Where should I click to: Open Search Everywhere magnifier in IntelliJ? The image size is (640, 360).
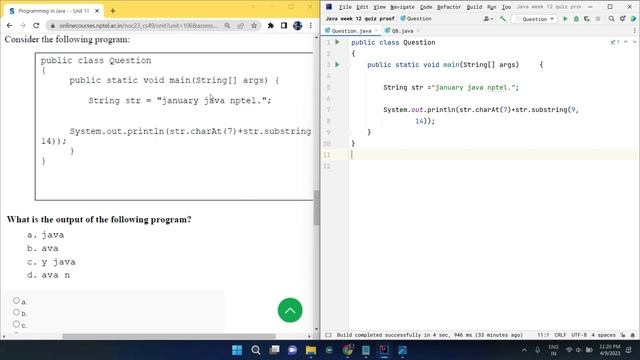tap(611, 19)
